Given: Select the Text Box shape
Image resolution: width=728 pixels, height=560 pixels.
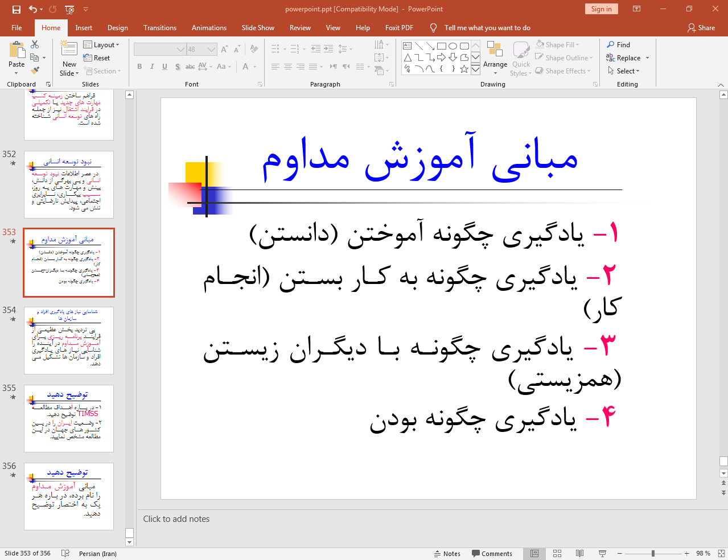Looking at the screenshot, I should coord(408,46).
